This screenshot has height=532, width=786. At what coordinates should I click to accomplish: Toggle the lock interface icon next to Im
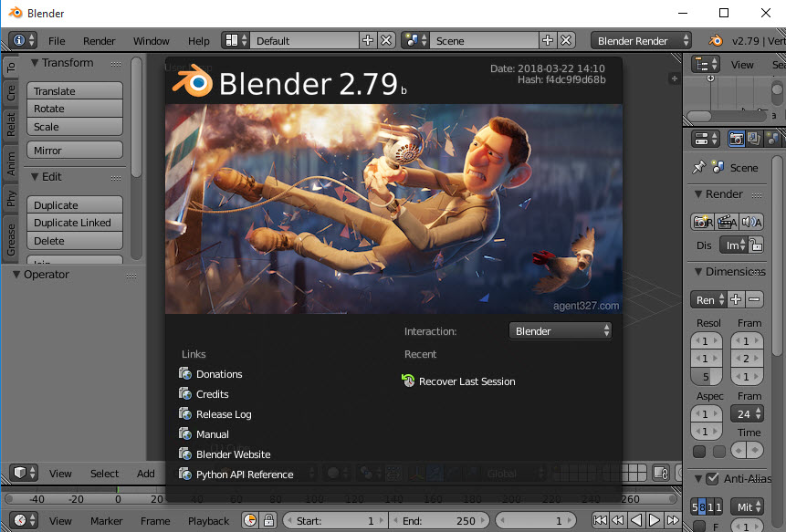pyautogui.click(x=756, y=245)
